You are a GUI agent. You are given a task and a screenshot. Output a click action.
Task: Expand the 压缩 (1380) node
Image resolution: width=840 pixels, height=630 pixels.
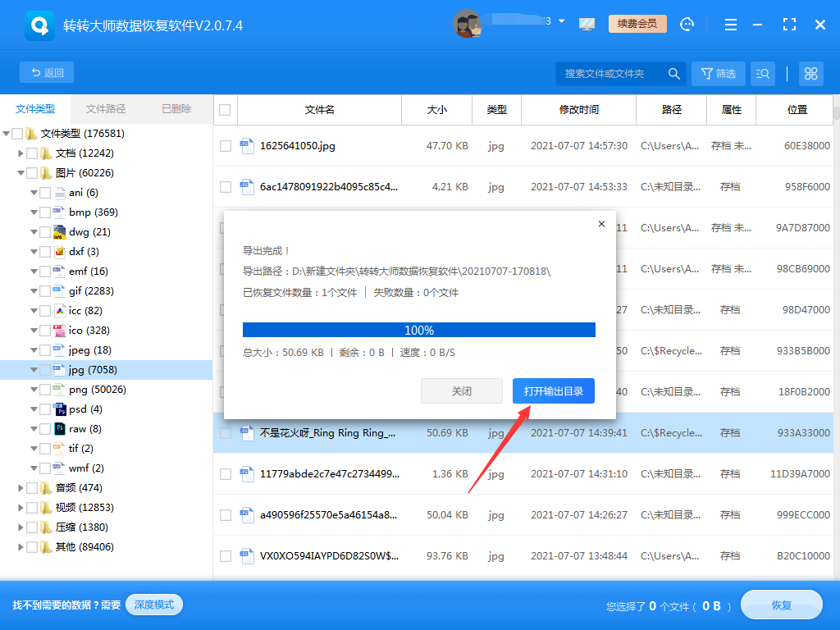[21, 527]
